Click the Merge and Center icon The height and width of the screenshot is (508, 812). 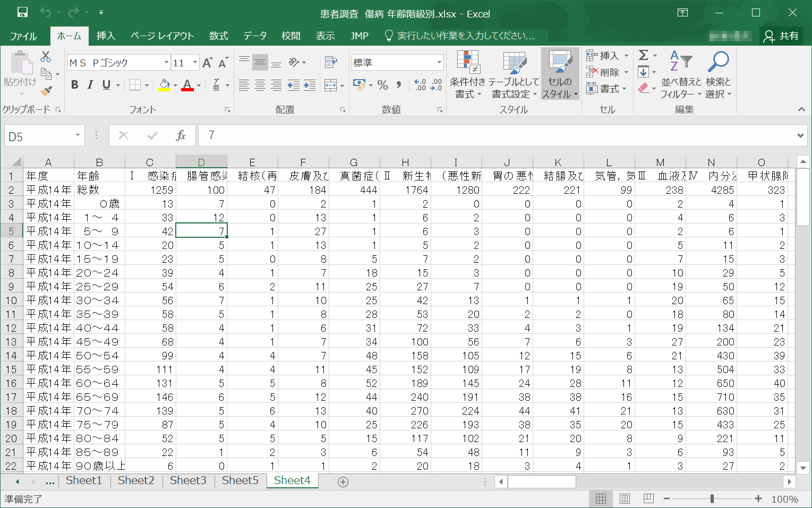tap(330, 85)
